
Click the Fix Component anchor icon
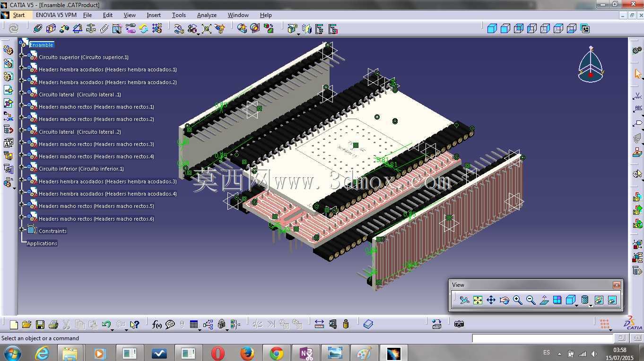click(91, 29)
